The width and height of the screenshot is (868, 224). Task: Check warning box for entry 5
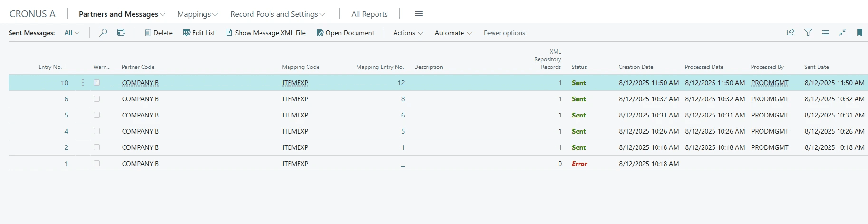click(97, 115)
